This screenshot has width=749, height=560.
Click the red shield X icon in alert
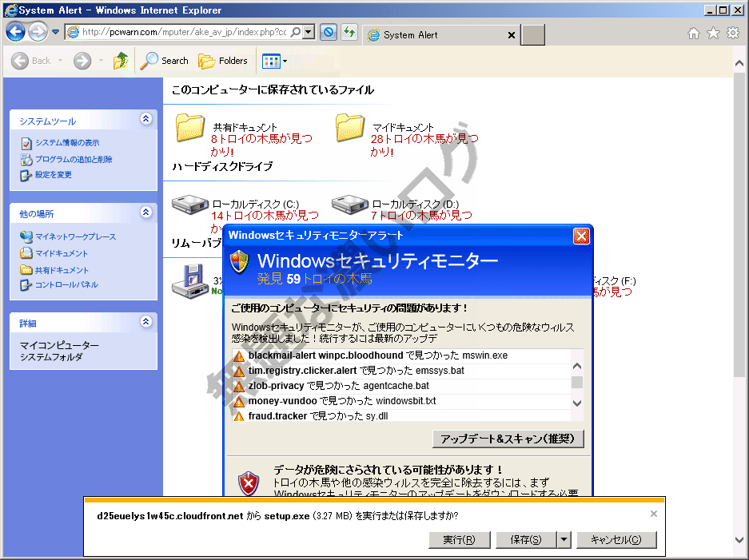click(249, 483)
